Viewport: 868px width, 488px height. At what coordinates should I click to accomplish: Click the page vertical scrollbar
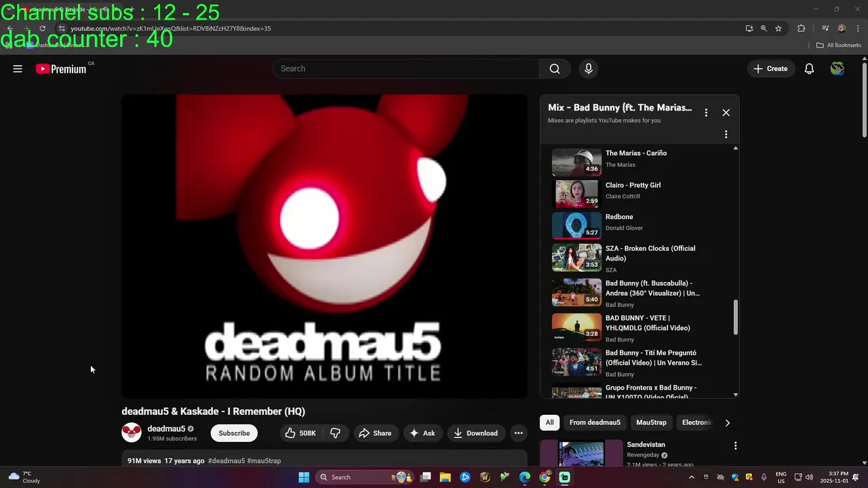tap(864, 102)
